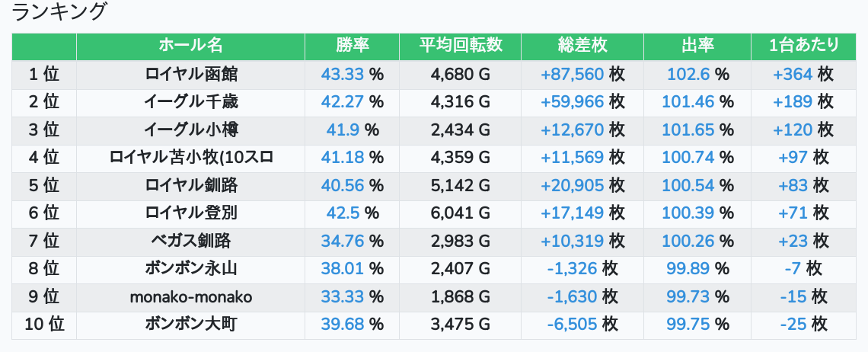Click the 勝率 column header
The image size is (868, 352).
click(352, 46)
